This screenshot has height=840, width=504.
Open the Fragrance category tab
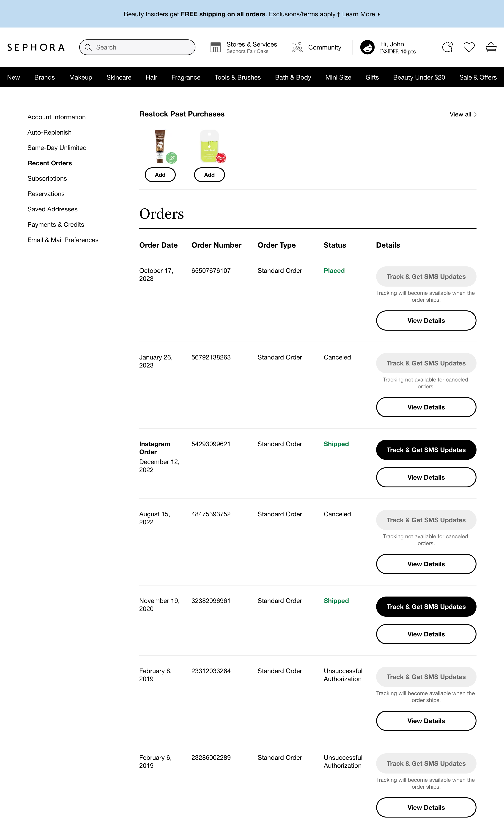click(186, 77)
